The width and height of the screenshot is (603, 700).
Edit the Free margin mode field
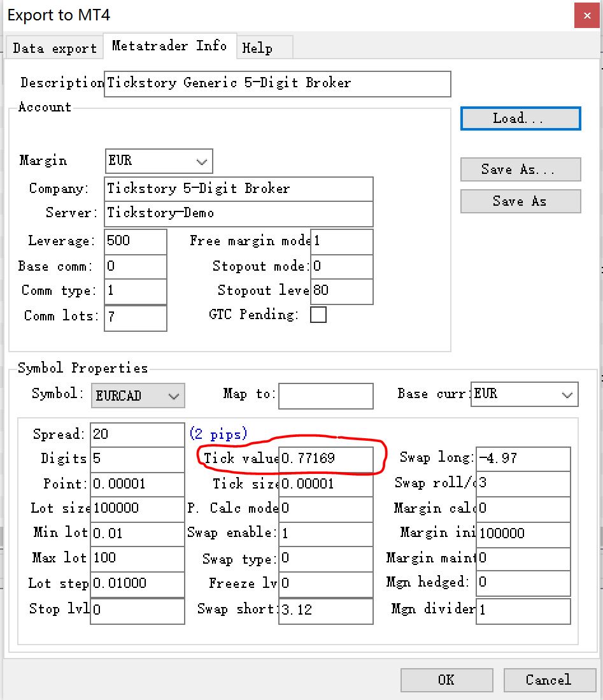tap(341, 241)
